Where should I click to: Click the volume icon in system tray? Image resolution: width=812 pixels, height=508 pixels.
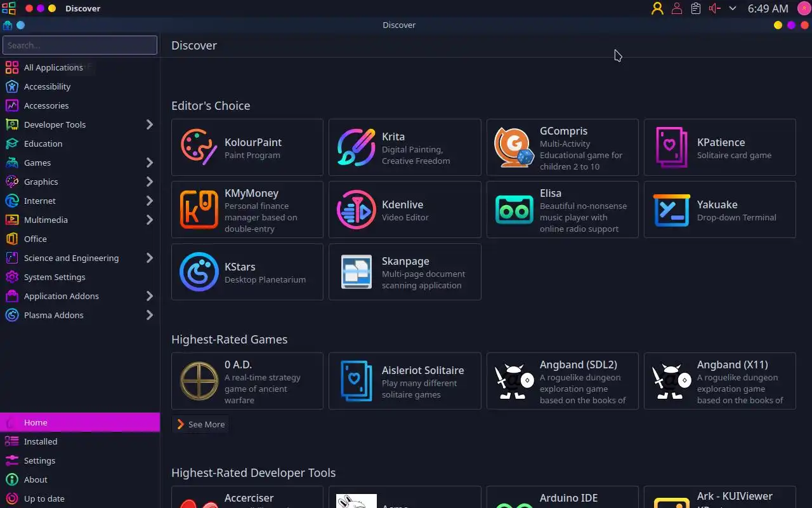715,8
